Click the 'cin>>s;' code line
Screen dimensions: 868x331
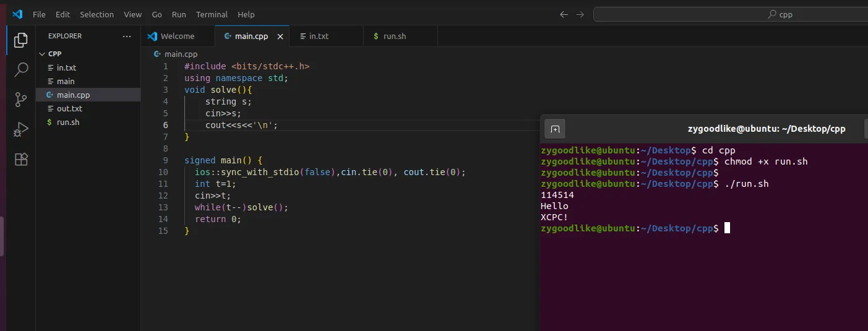pos(223,113)
